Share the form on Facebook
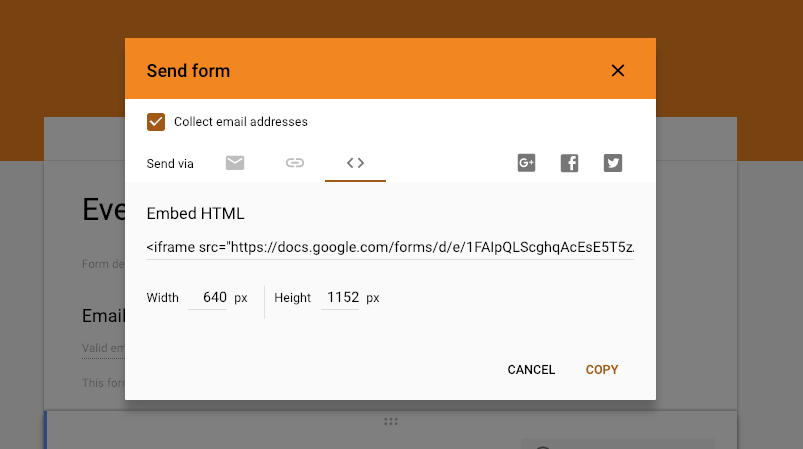The width and height of the screenshot is (803, 449). click(569, 163)
